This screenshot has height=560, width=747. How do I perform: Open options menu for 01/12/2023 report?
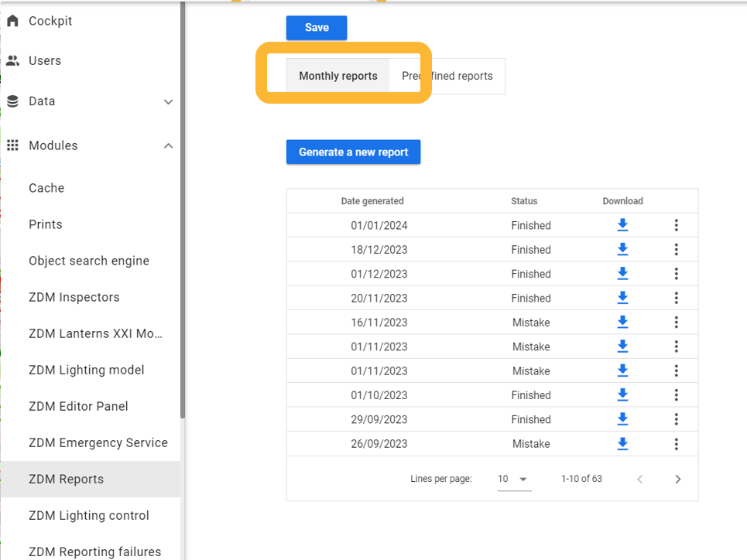pos(676,274)
